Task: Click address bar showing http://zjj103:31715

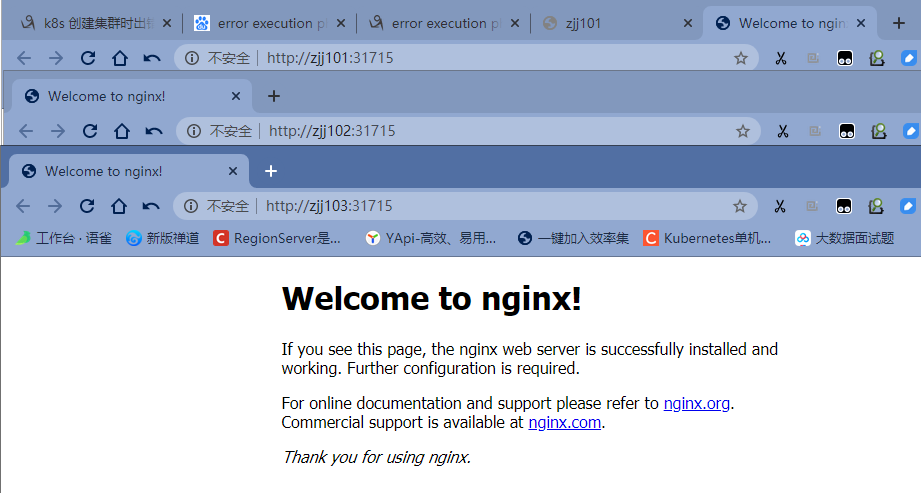Action: 465,206
